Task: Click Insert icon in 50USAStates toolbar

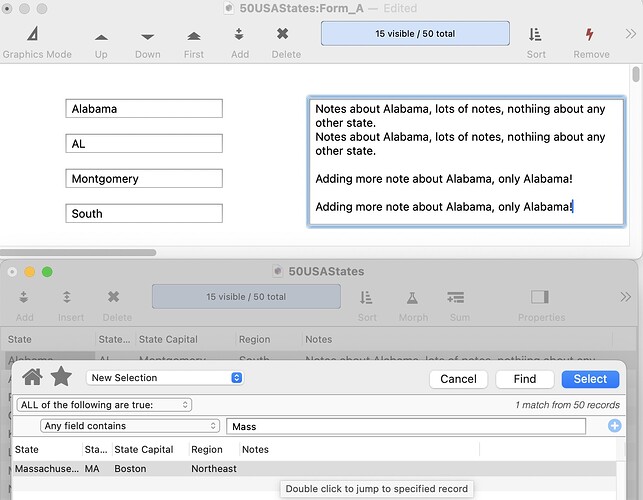Action: (67, 297)
